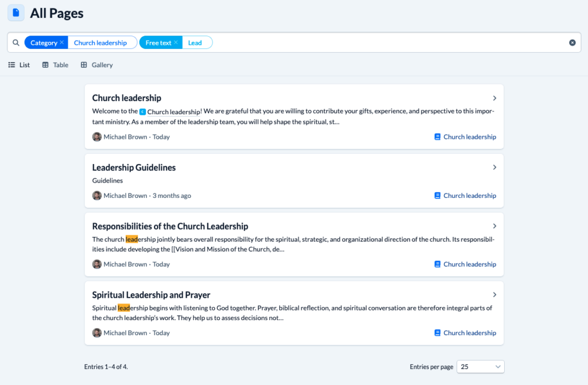Open the Entries per page dropdown
Viewport: 588px width, 385px height.
[481, 367]
